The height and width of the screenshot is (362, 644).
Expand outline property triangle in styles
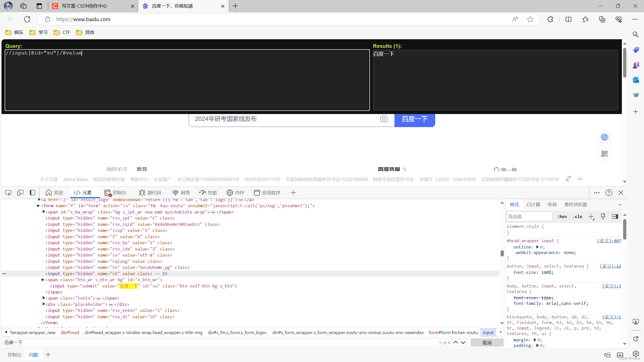tap(537, 247)
